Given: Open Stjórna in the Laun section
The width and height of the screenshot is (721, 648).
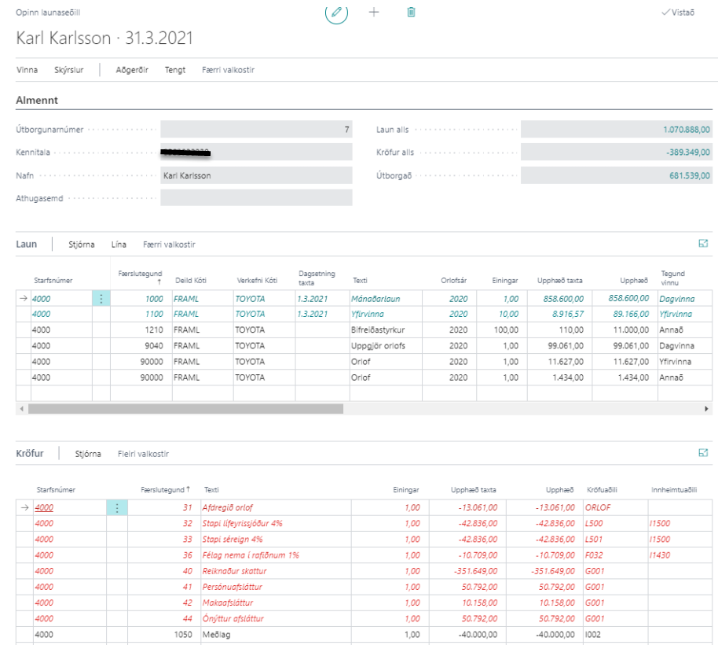Looking at the screenshot, I should tap(84, 244).
